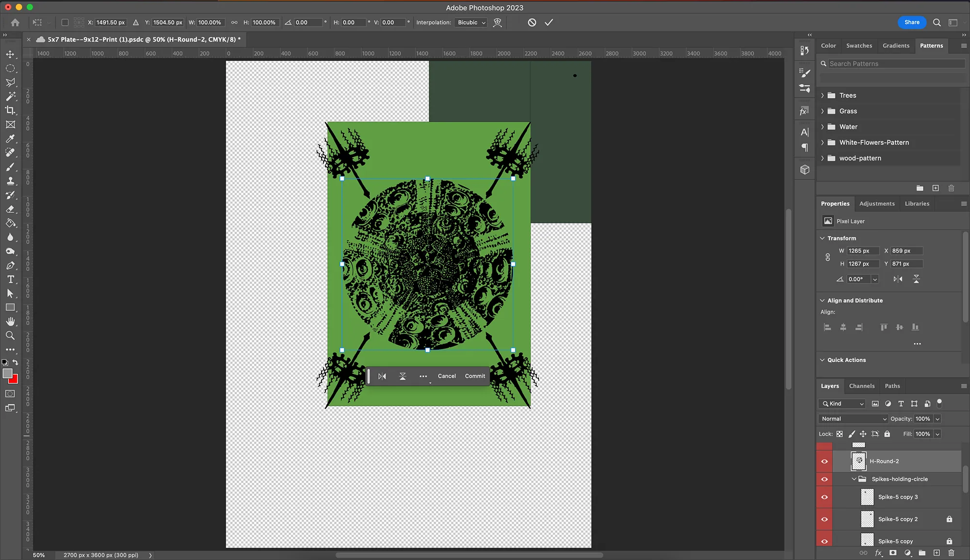The width and height of the screenshot is (970, 560).
Task: Select the Paint Bucket tool
Action: coord(10,223)
